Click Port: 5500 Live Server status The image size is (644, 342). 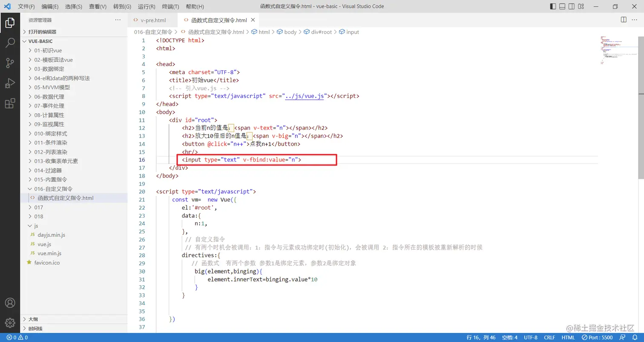[598, 337]
